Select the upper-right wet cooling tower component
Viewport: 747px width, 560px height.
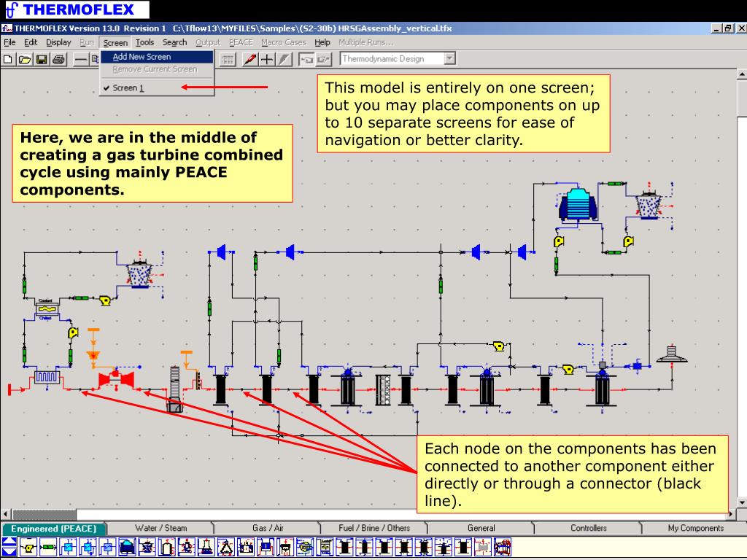[649, 205]
